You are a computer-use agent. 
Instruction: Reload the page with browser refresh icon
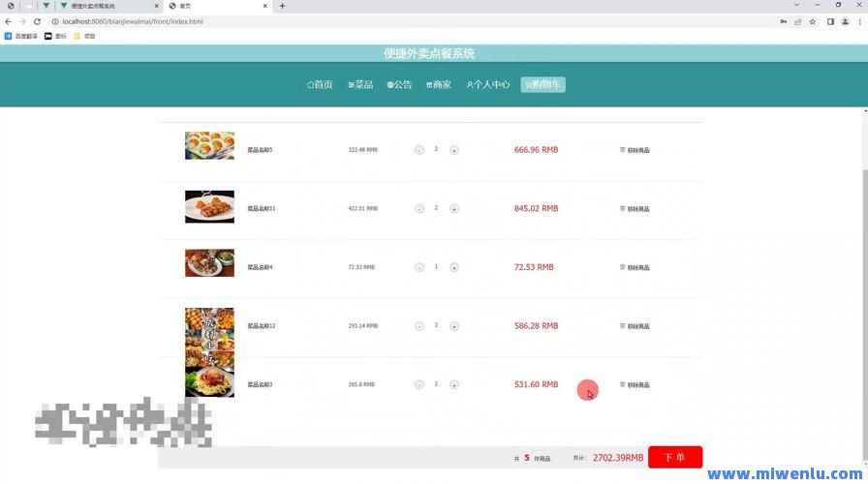click(37, 21)
